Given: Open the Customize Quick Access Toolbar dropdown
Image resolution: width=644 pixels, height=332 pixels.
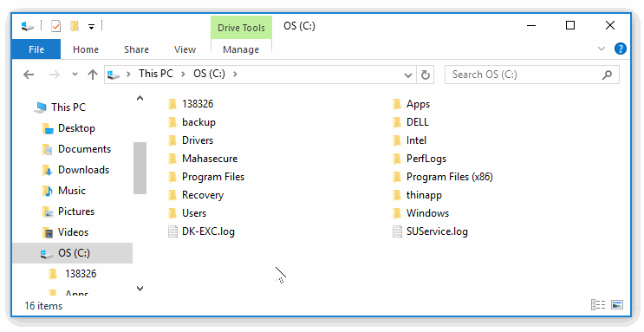Looking at the screenshot, I should tap(91, 27).
